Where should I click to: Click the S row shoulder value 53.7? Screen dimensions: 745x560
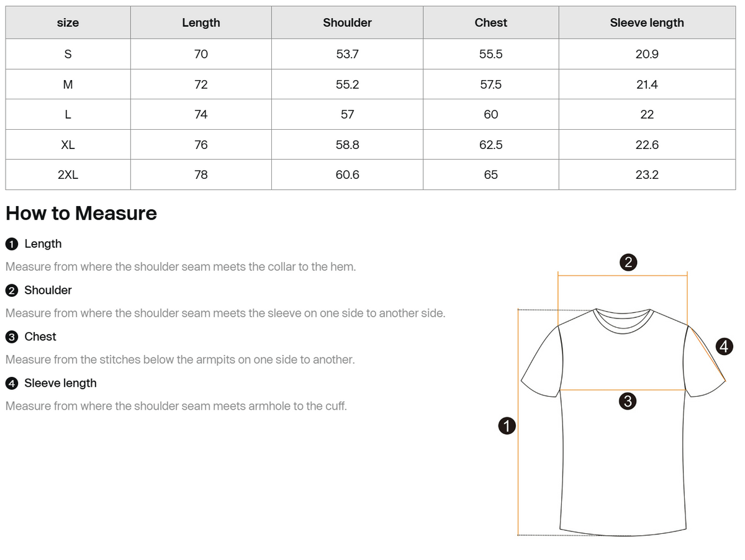coord(347,54)
